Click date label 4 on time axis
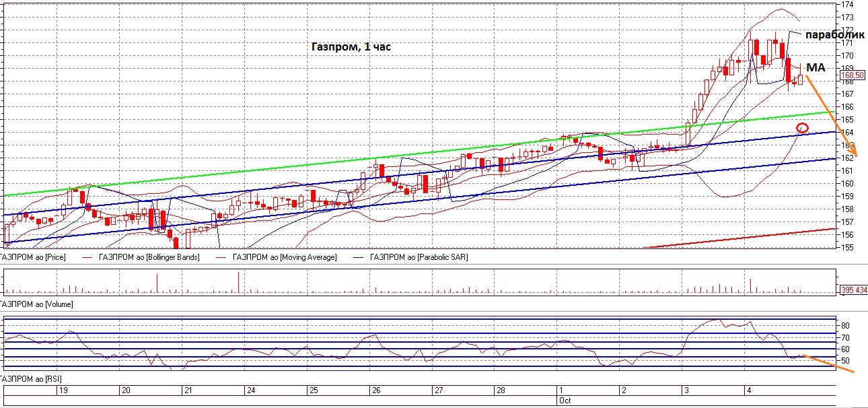Viewport: 868px width, 408px height. [x=748, y=390]
